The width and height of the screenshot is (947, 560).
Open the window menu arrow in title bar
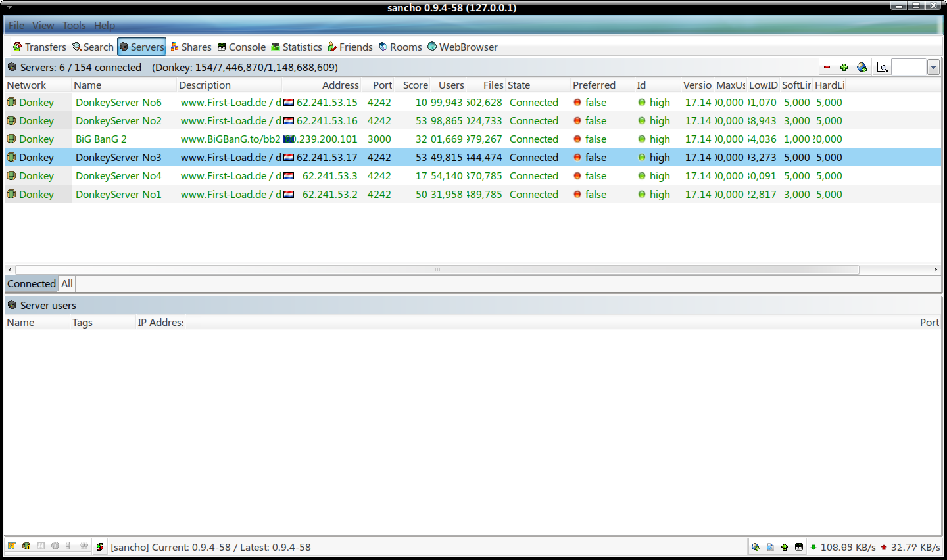(x=10, y=7)
